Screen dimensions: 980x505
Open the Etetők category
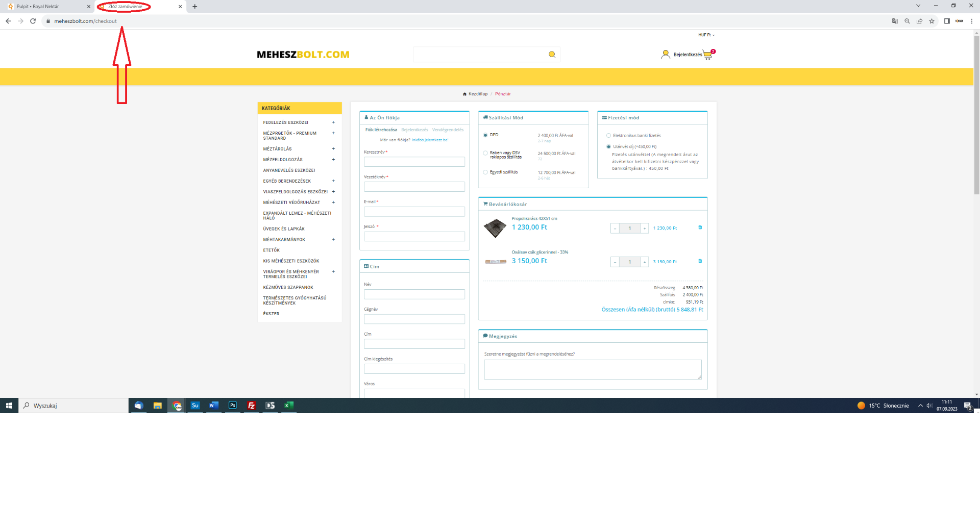pos(272,250)
